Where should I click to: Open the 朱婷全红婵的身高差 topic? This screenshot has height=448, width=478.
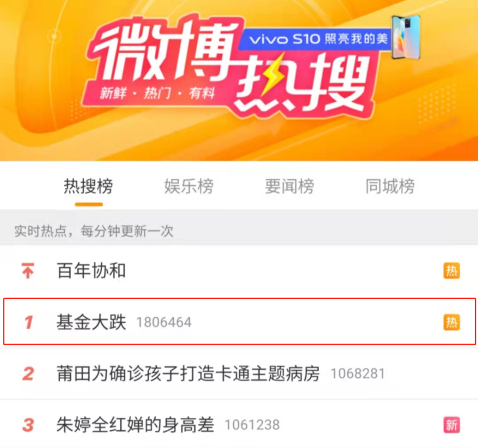pos(239,424)
